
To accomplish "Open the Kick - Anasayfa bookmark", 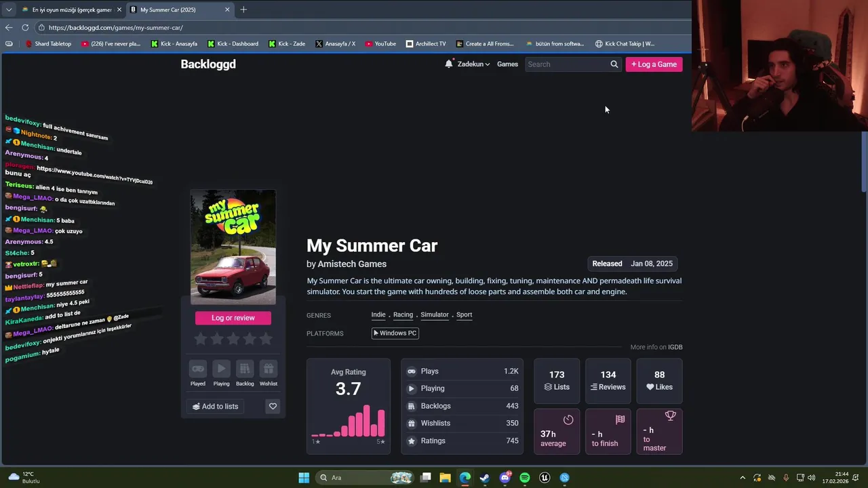I will pyautogui.click(x=174, y=43).
